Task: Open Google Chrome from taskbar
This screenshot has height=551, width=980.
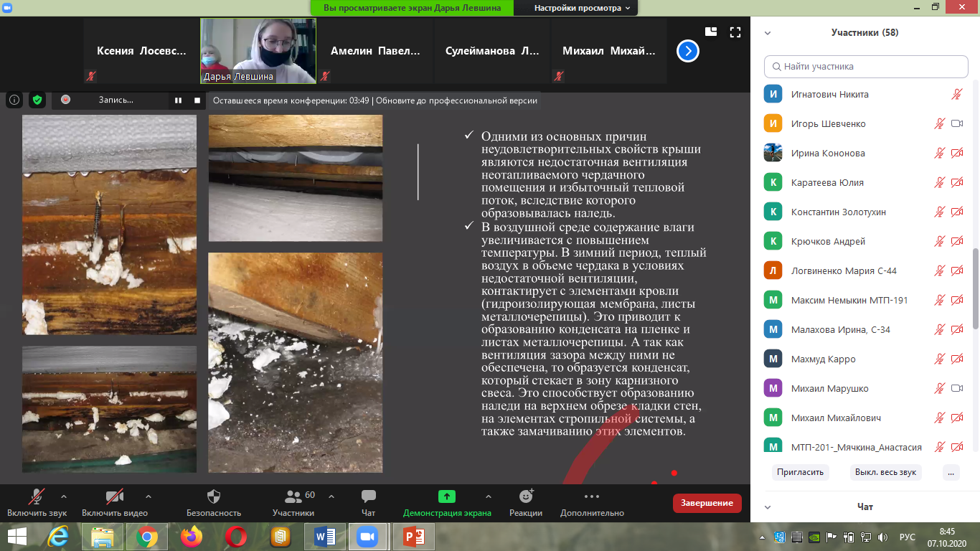Action: click(147, 536)
